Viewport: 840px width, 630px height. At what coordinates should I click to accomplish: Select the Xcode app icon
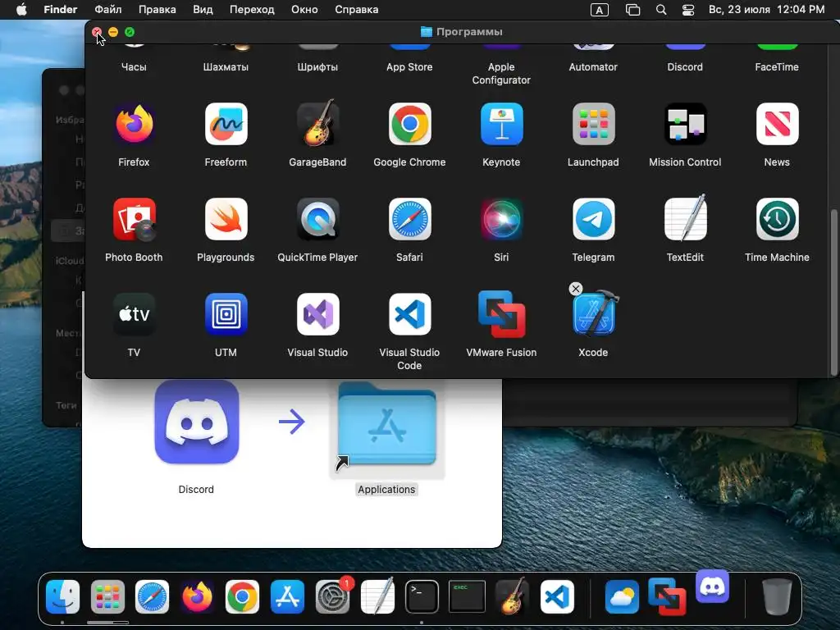pyautogui.click(x=595, y=313)
